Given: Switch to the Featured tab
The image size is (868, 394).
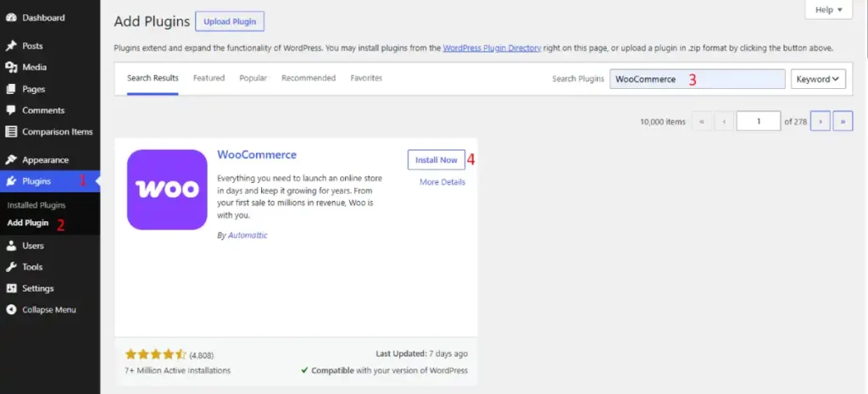Looking at the screenshot, I should [x=209, y=79].
